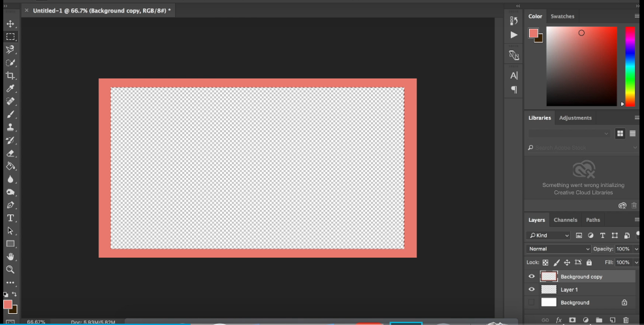Open the Character panel icon
644x325 pixels.
tap(514, 75)
